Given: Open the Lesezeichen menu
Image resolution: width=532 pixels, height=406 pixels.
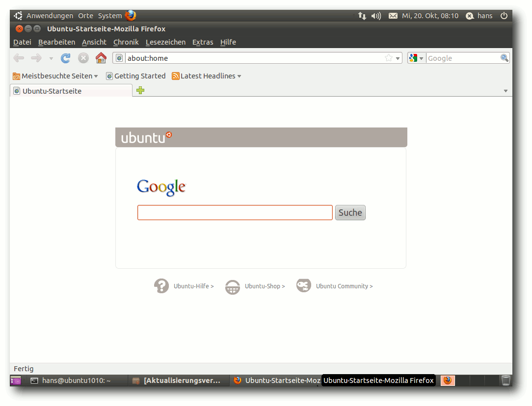Looking at the screenshot, I should point(165,42).
